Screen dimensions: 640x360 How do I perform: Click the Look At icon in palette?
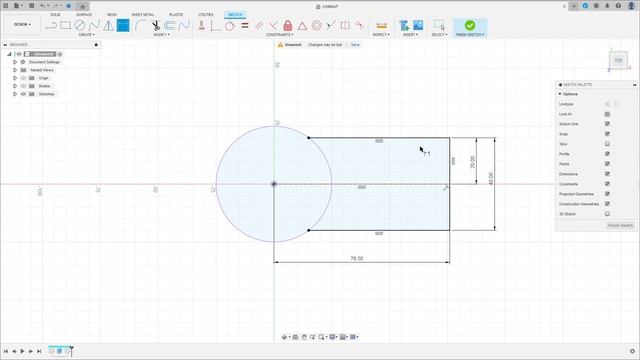click(x=607, y=114)
